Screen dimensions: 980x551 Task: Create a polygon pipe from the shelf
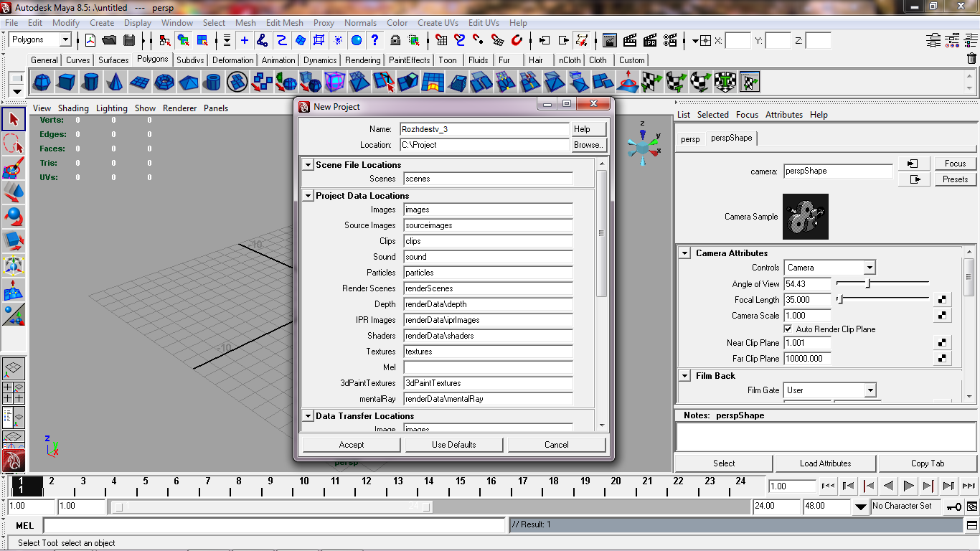point(213,83)
